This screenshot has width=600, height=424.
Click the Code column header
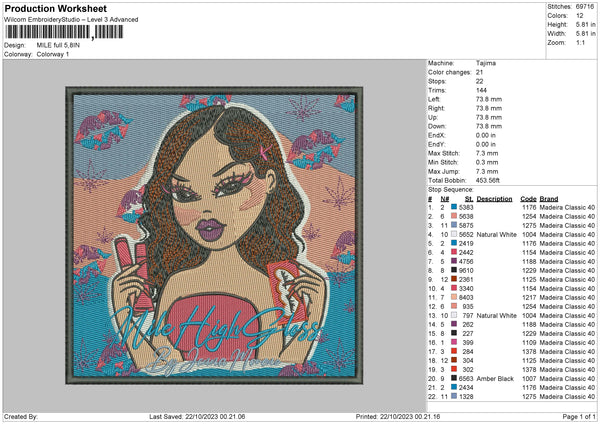pos(528,199)
